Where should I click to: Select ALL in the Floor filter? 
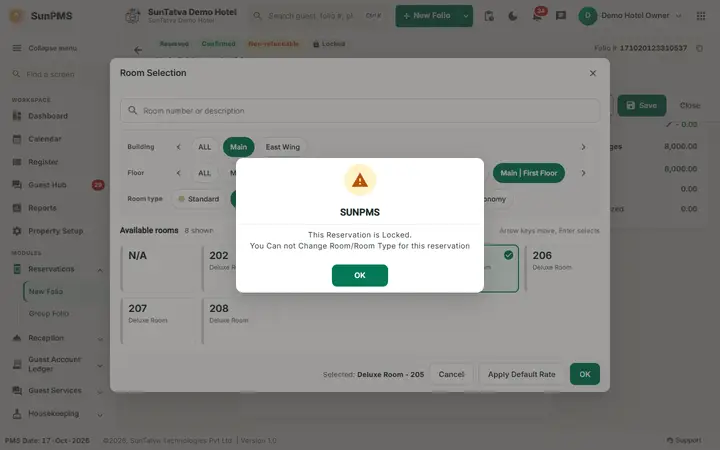coord(204,173)
